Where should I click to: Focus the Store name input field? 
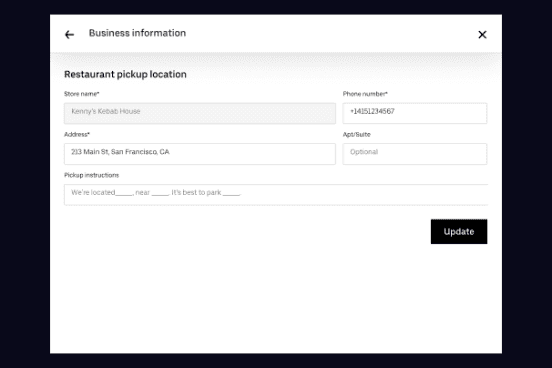point(200,113)
